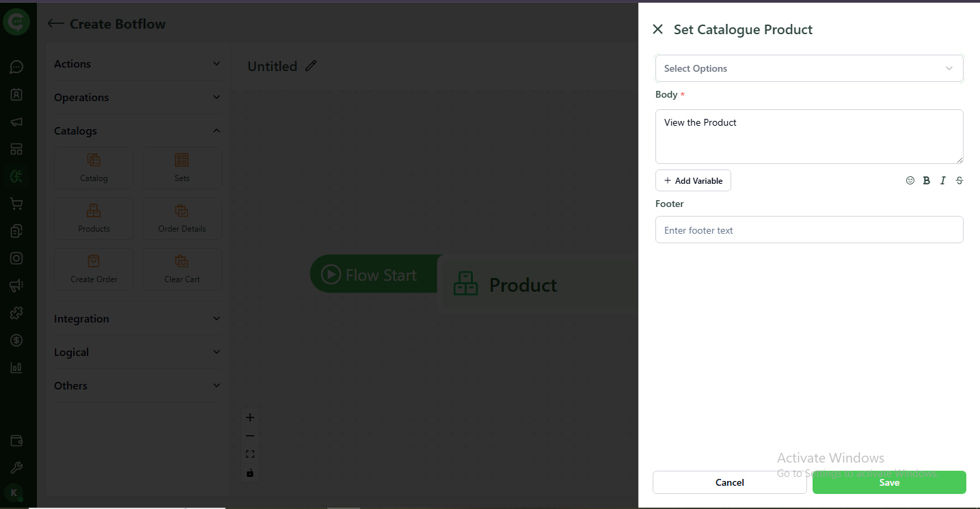Zoom in on the flow canvas

click(x=250, y=417)
